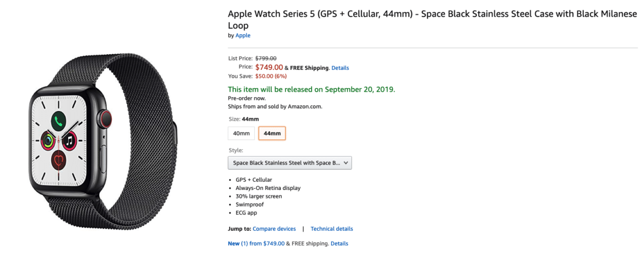The image size is (644, 258).
Task: Open the Space Black Stainless Steel style dropdown
Action: (x=290, y=163)
